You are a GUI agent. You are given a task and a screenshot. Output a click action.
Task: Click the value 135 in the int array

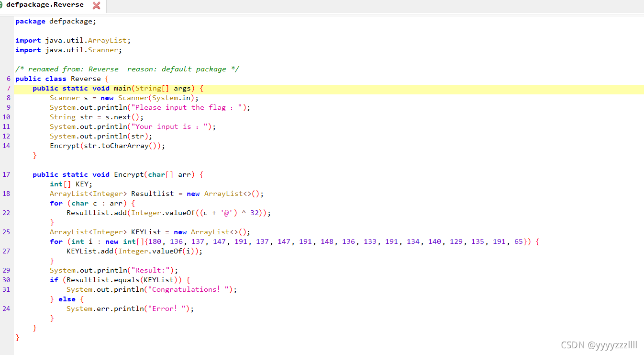tap(477, 241)
